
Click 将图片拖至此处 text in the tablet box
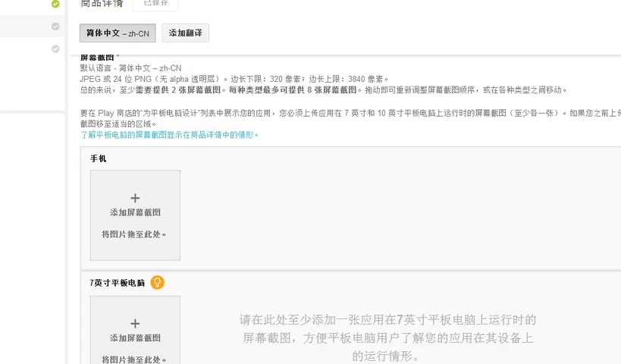pos(135,359)
